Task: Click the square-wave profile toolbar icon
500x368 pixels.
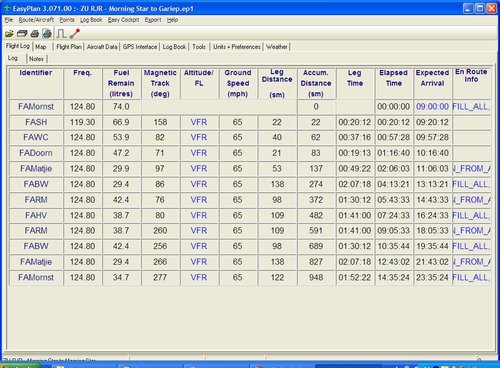Action: tap(61, 34)
